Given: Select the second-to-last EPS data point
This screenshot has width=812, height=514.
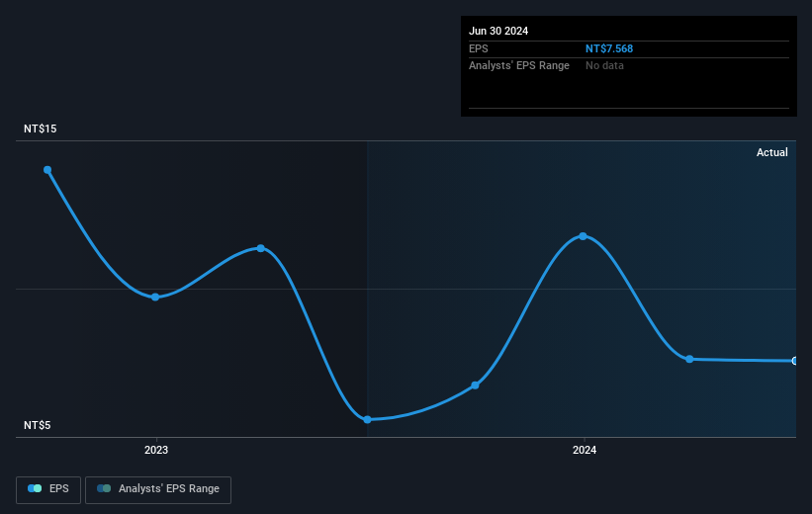Looking at the screenshot, I should (x=689, y=359).
